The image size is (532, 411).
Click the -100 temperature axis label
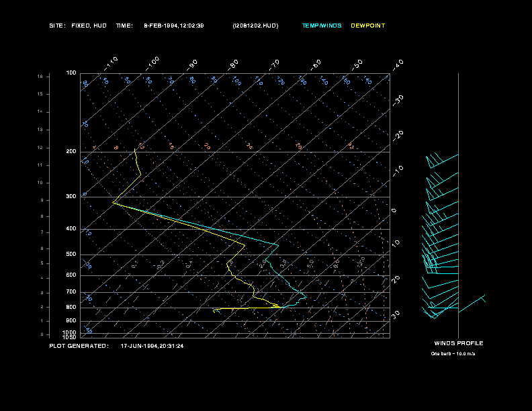152,64
